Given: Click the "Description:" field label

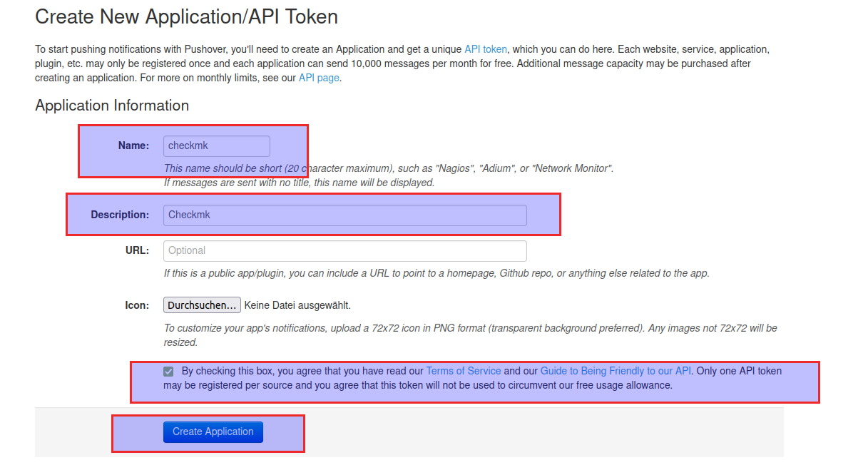Looking at the screenshot, I should (120, 215).
